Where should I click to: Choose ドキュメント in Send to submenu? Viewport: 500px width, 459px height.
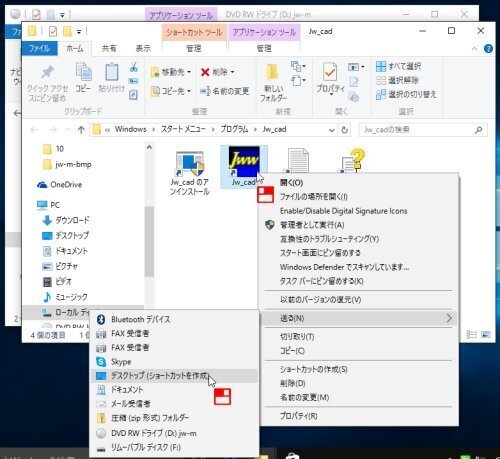(x=174, y=390)
